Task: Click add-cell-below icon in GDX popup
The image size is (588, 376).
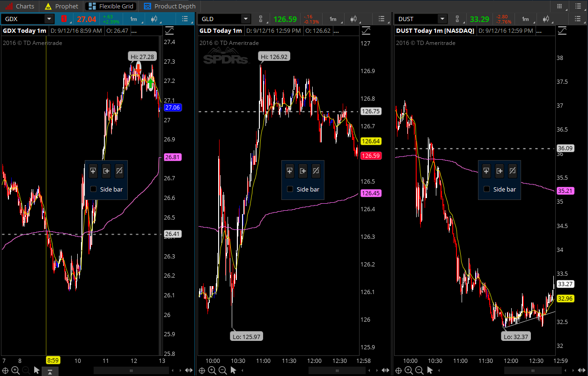Action: click(93, 171)
